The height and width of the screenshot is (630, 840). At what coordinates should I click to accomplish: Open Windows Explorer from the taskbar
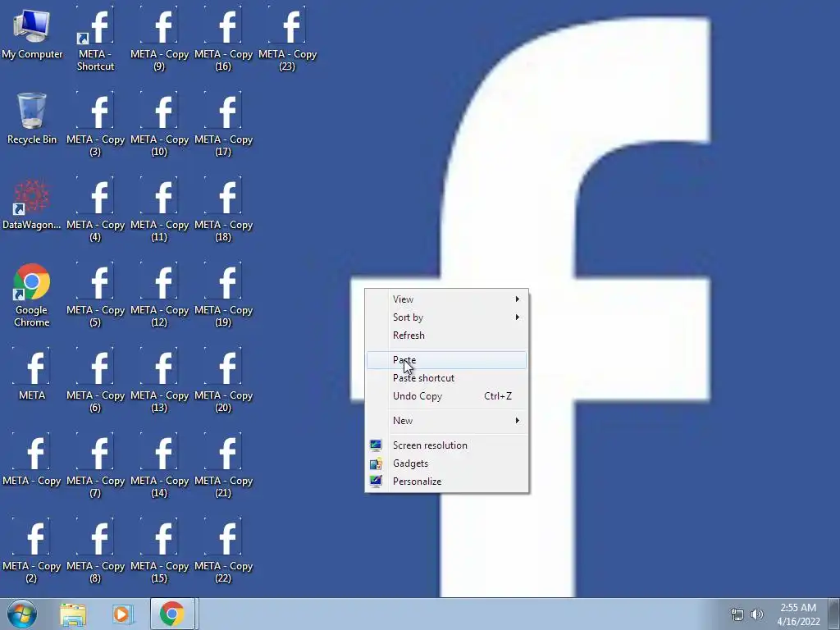point(73,614)
